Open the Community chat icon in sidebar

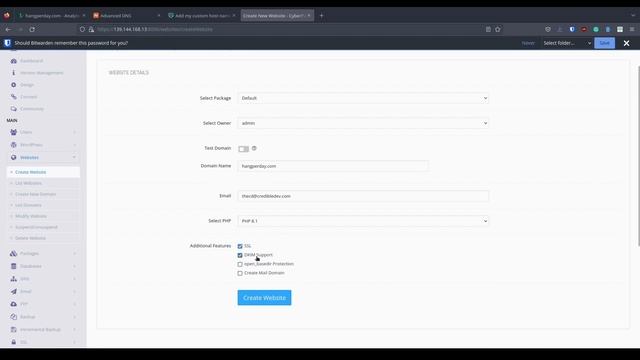13,109
